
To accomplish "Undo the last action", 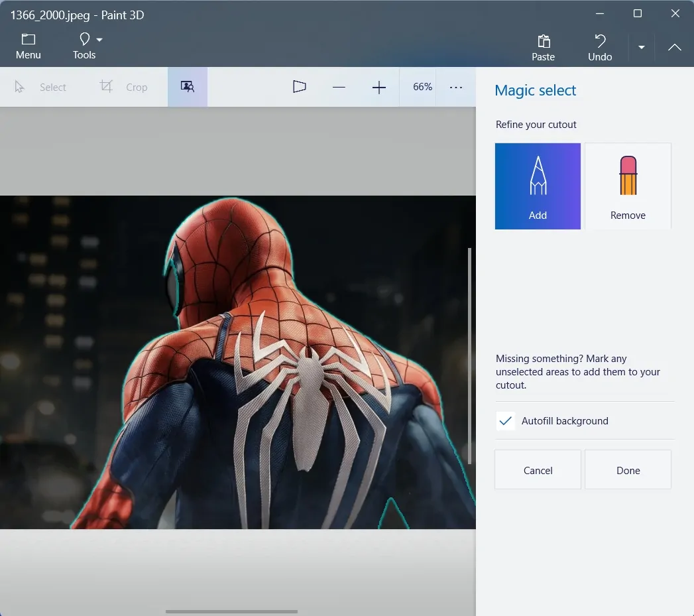I will coord(600,47).
